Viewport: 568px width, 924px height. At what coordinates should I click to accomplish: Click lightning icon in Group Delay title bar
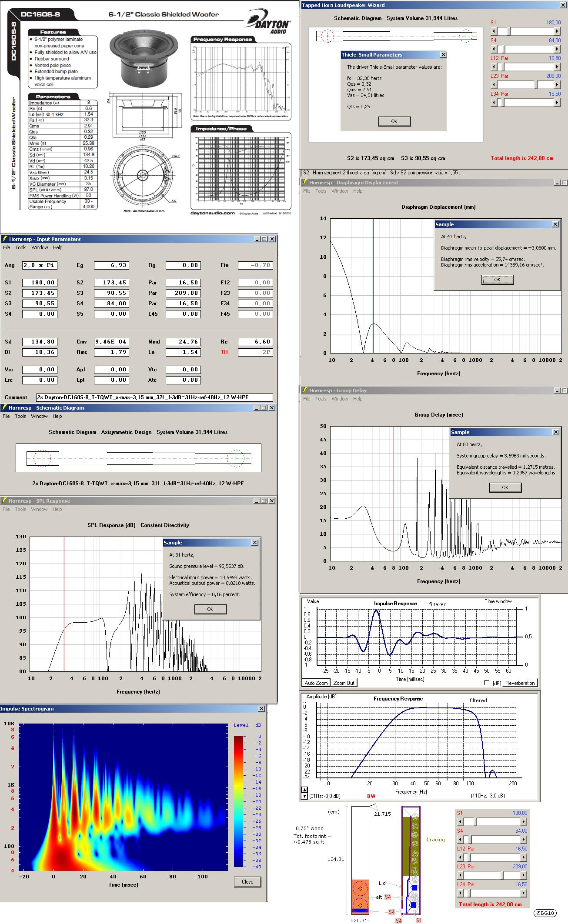click(305, 390)
